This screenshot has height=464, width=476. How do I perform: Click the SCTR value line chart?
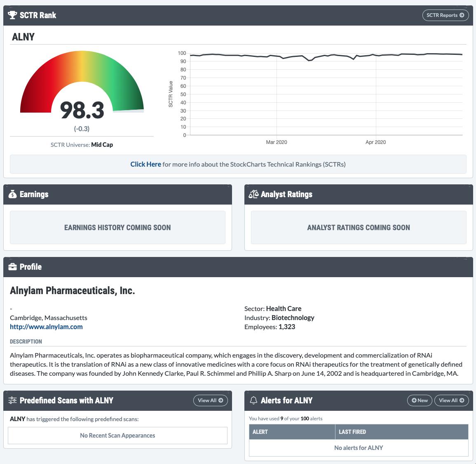tap(326, 94)
